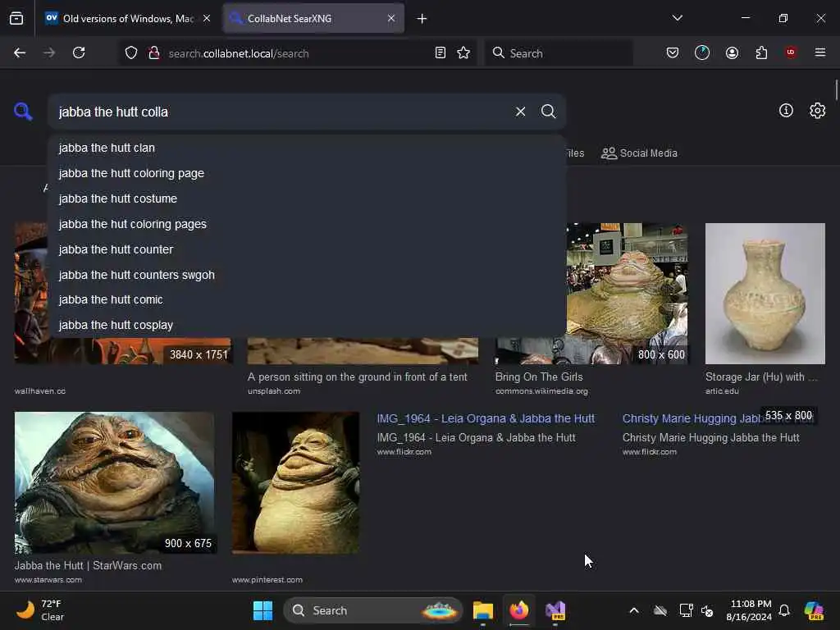Click the www.pinterest.com source text

click(x=267, y=580)
